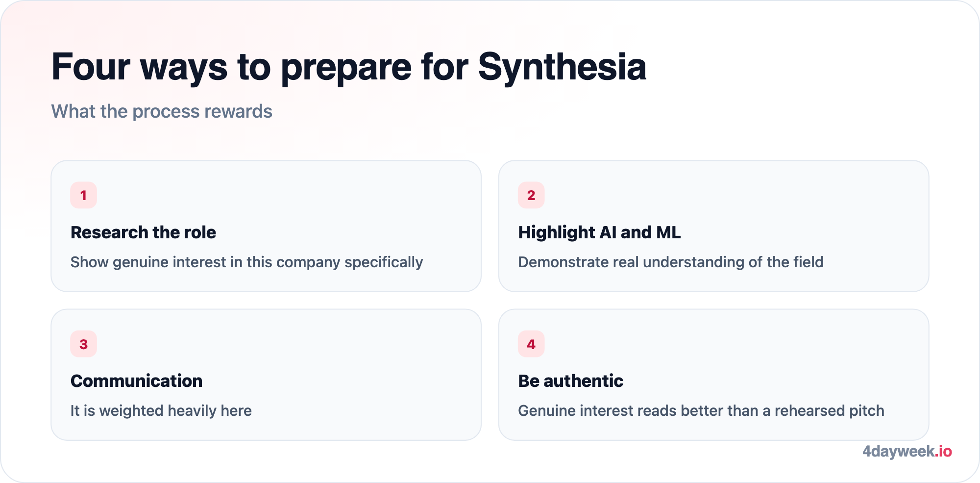Open the 4dayweek.io logo link
The width and height of the screenshot is (980, 483).
tap(907, 451)
